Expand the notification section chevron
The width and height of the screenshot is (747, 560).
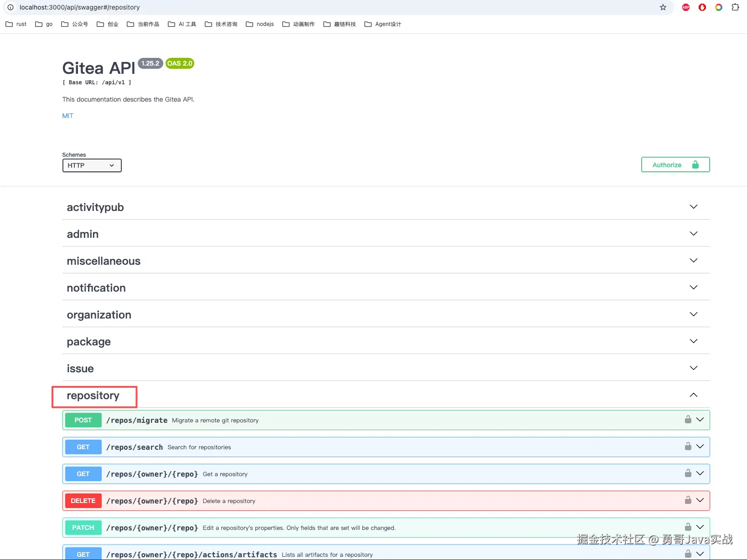pos(694,288)
